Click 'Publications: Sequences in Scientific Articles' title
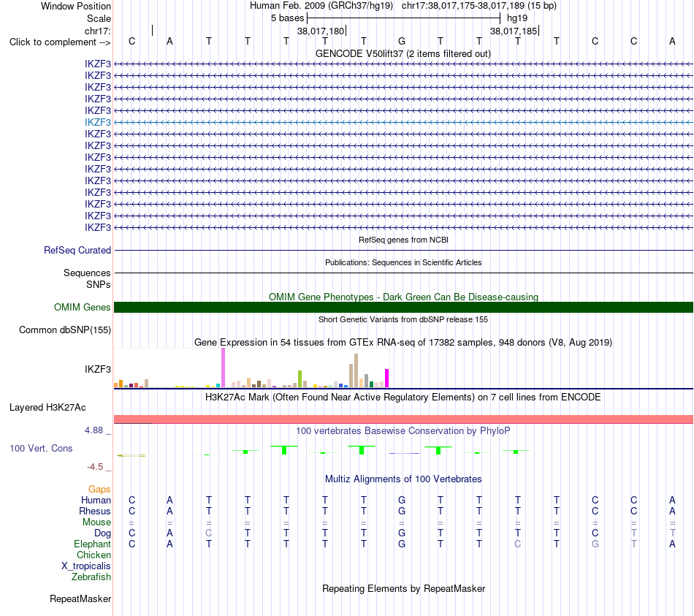The height and width of the screenshot is (616, 694). (403, 262)
